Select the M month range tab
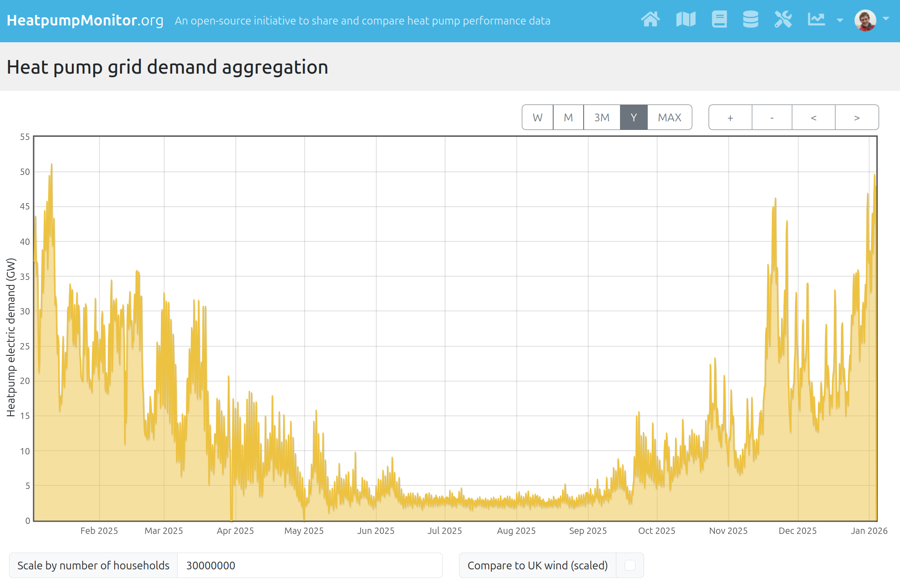Screen dimensions: 900x588 click(568, 118)
